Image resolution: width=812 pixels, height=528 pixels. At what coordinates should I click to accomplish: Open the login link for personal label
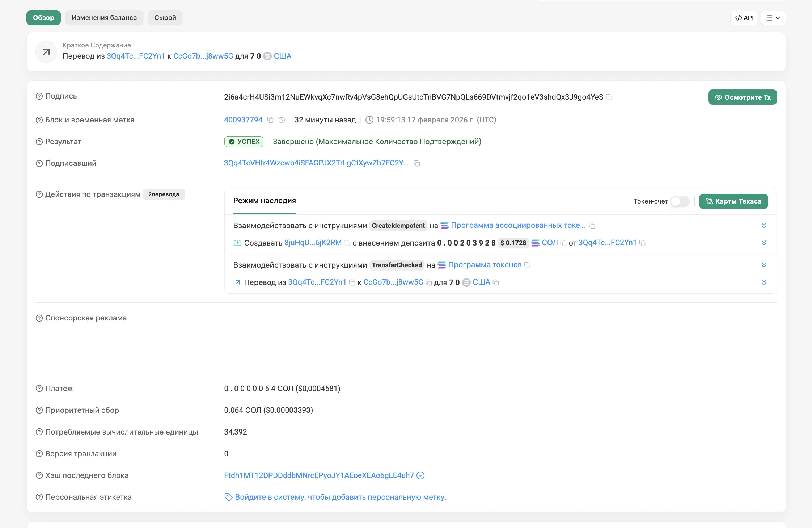click(x=340, y=497)
